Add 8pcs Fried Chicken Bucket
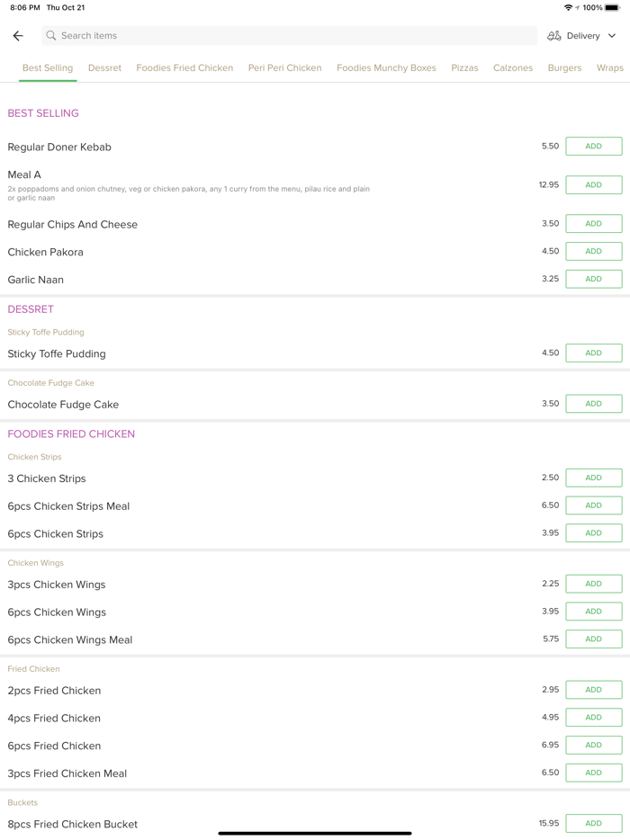The height and width of the screenshot is (840, 630). tap(593, 824)
